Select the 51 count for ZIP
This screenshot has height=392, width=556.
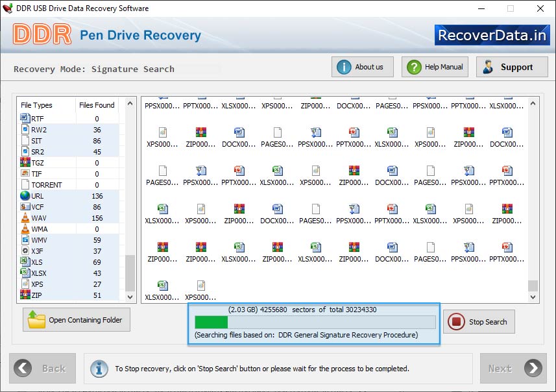point(97,295)
